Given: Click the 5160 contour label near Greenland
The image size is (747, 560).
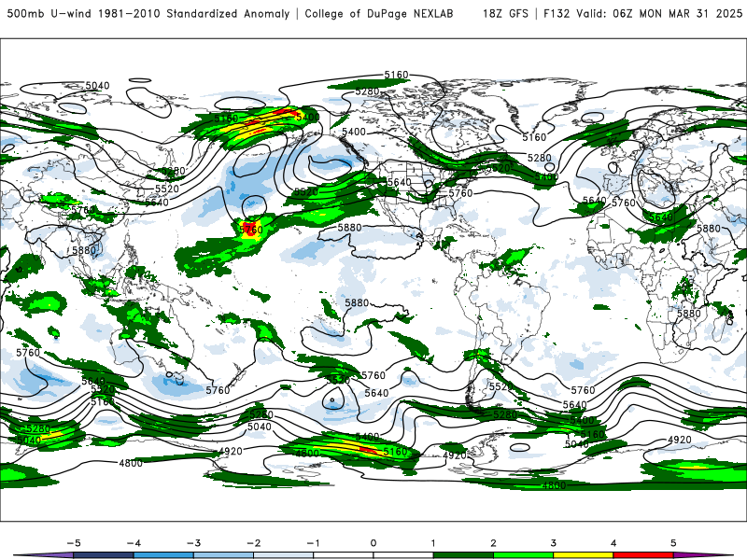Looking at the screenshot, I should (534, 137).
